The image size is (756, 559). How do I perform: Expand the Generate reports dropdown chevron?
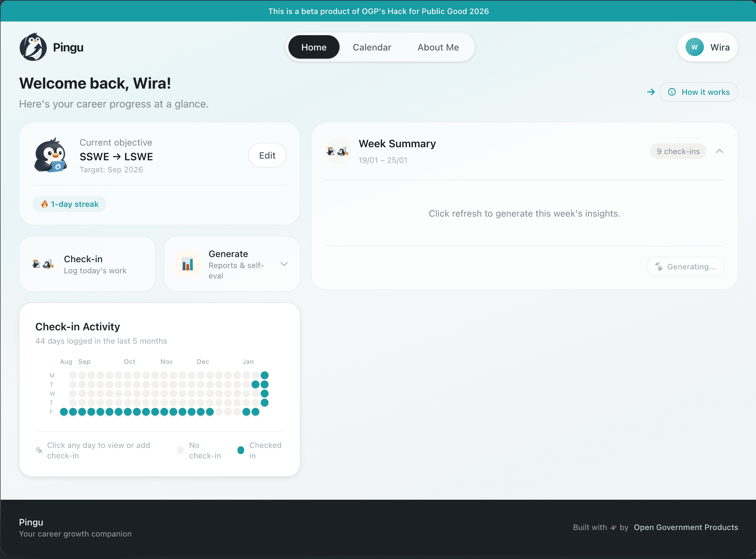point(284,264)
